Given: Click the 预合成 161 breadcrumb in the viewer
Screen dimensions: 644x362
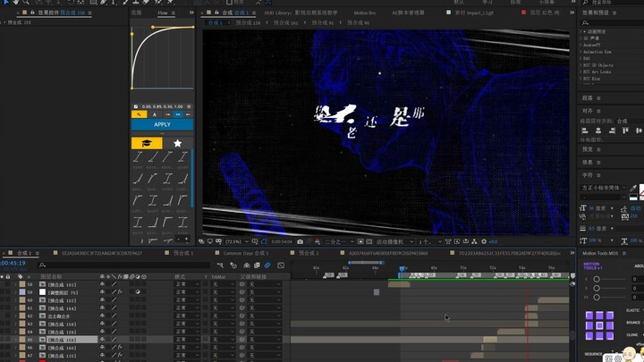Looking at the screenshot, I should 286,22.
